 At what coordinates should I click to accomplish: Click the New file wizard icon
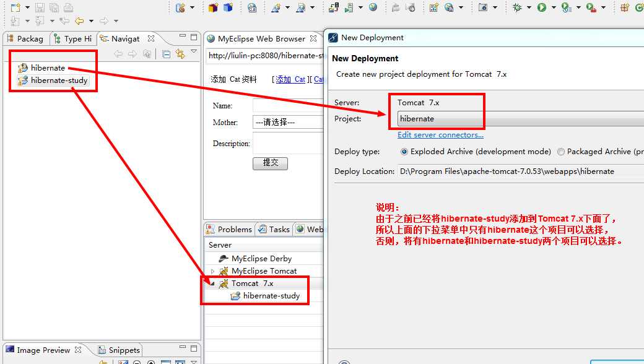15,7
